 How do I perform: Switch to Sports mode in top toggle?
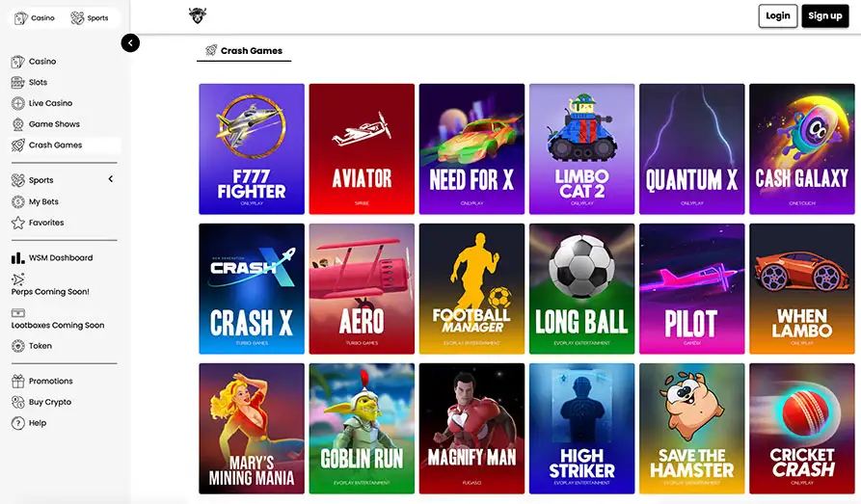coord(90,18)
